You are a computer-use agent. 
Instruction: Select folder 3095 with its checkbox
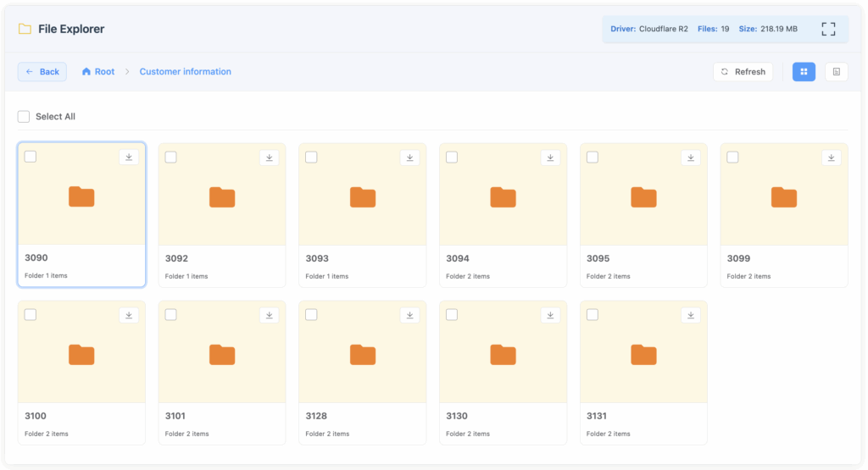click(593, 158)
